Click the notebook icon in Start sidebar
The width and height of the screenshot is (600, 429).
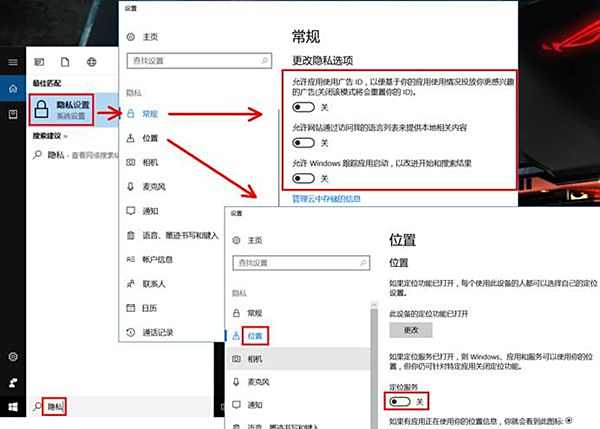[13, 114]
